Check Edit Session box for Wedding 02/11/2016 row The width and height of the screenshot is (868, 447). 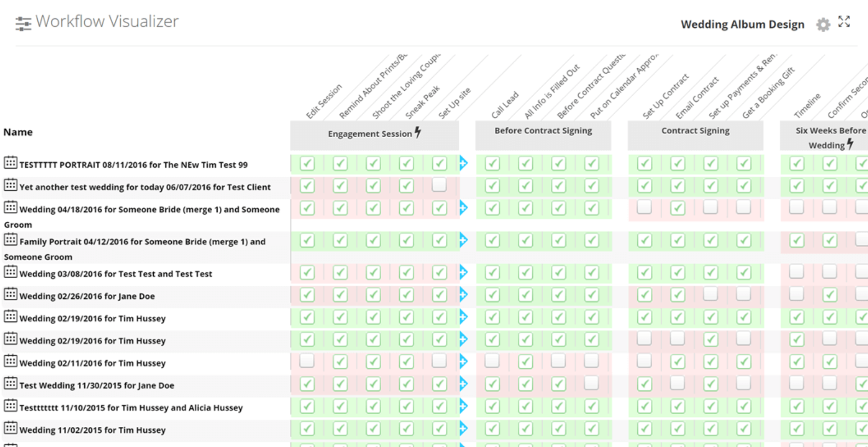[x=307, y=361]
